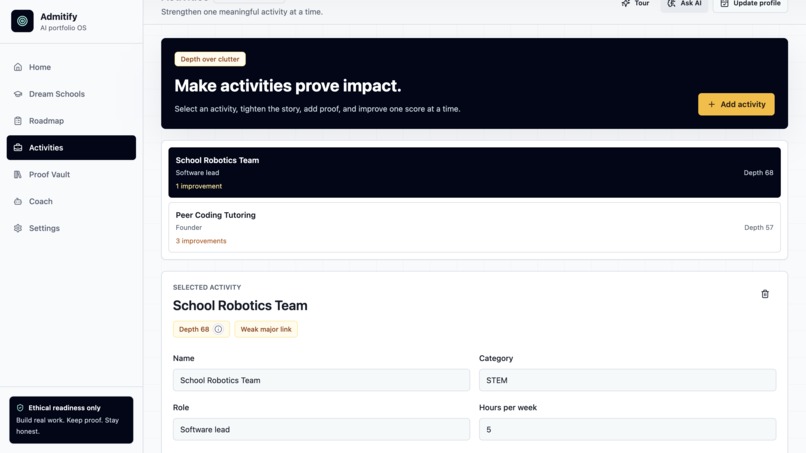
Task: Click the plus icon on Add activity
Action: pyautogui.click(x=711, y=104)
